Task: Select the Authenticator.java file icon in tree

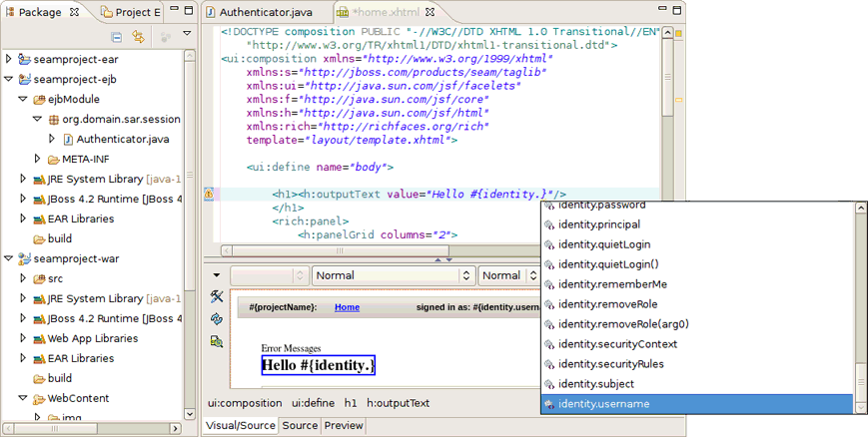Action: [x=68, y=139]
